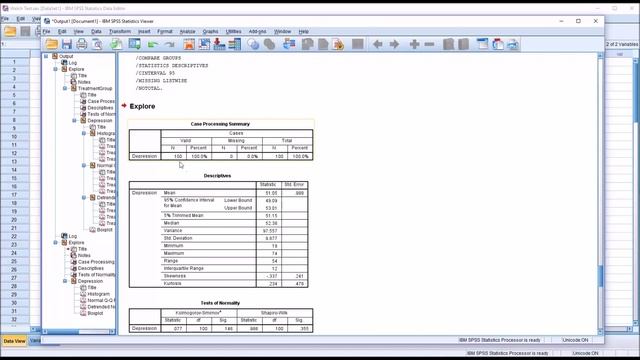Collapse the lower Depression node in the outline

tap(65, 281)
